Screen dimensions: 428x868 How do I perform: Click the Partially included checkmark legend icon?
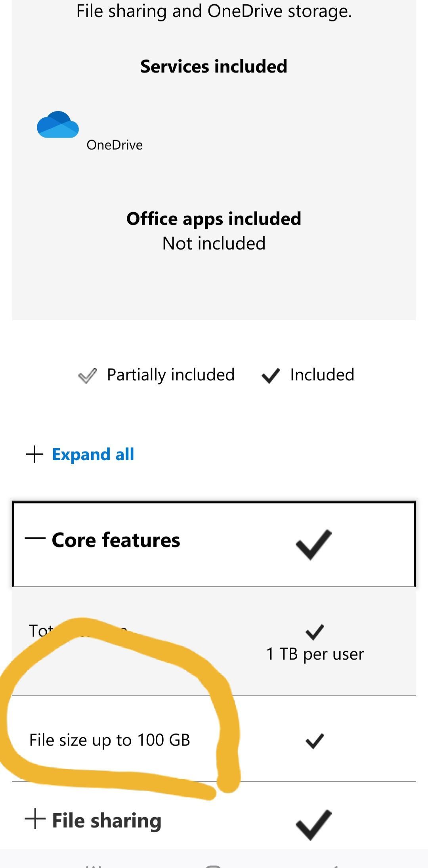[x=88, y=376]
